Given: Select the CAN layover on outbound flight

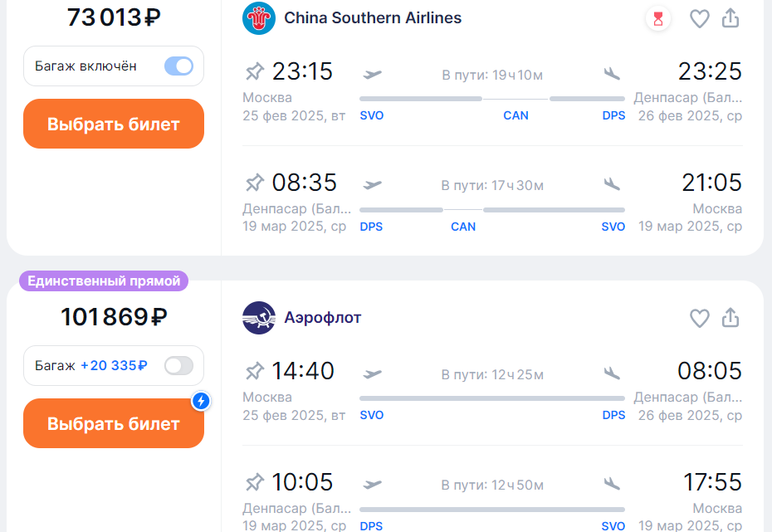Looking at the screenshot, I should pyautogui.click(x=515, y=115).
